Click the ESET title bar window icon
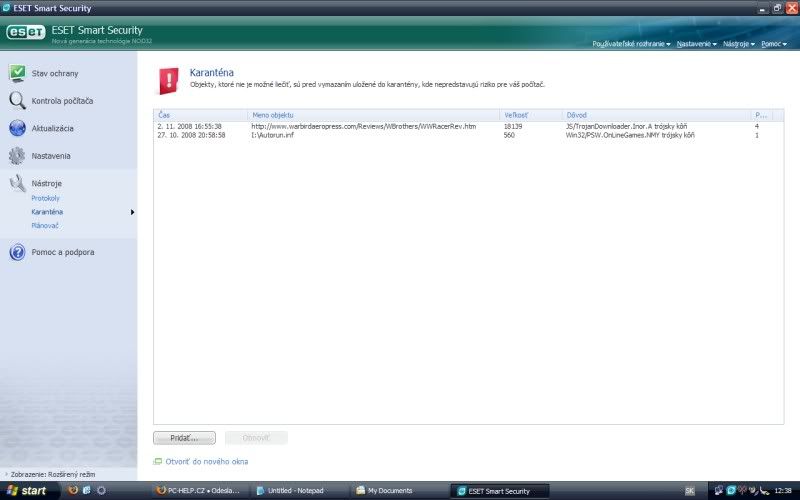Screen dimensions: 800x500 (x=6, y=8)
